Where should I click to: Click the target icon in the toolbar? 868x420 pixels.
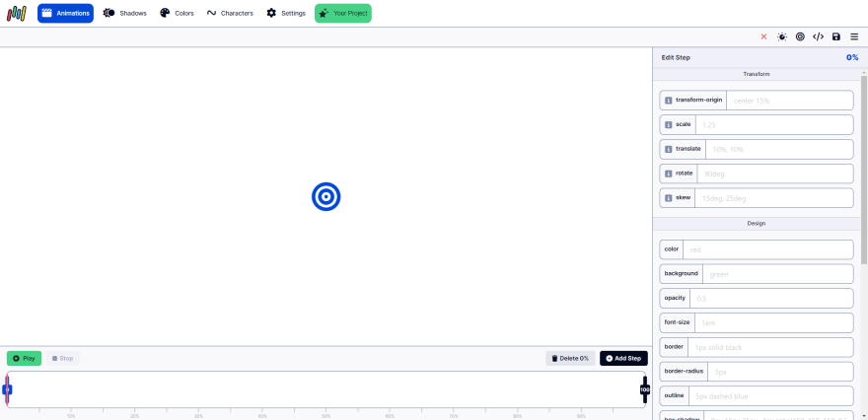click(x=800, y=36)
